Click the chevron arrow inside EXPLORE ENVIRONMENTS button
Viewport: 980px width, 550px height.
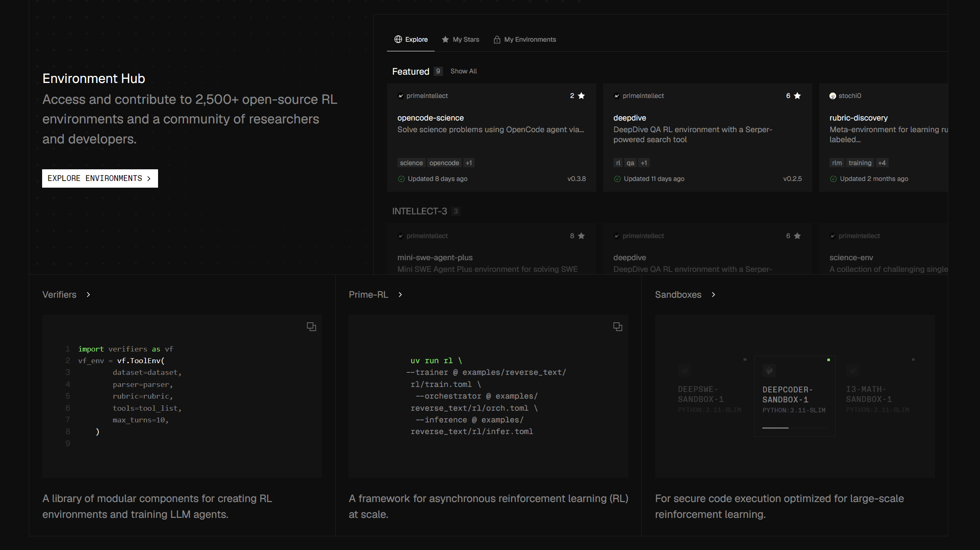[149, 178]
